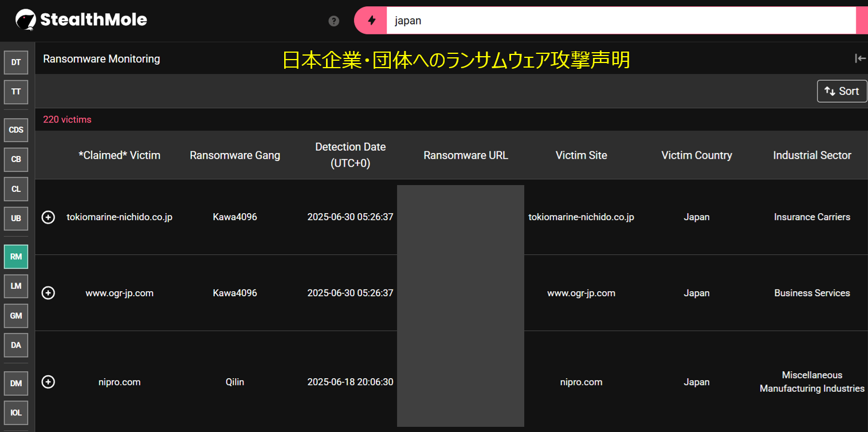Select claimed victim nipro.com cell
The height and width of the screenshot is (432, 868).
(x=120, y=382)
